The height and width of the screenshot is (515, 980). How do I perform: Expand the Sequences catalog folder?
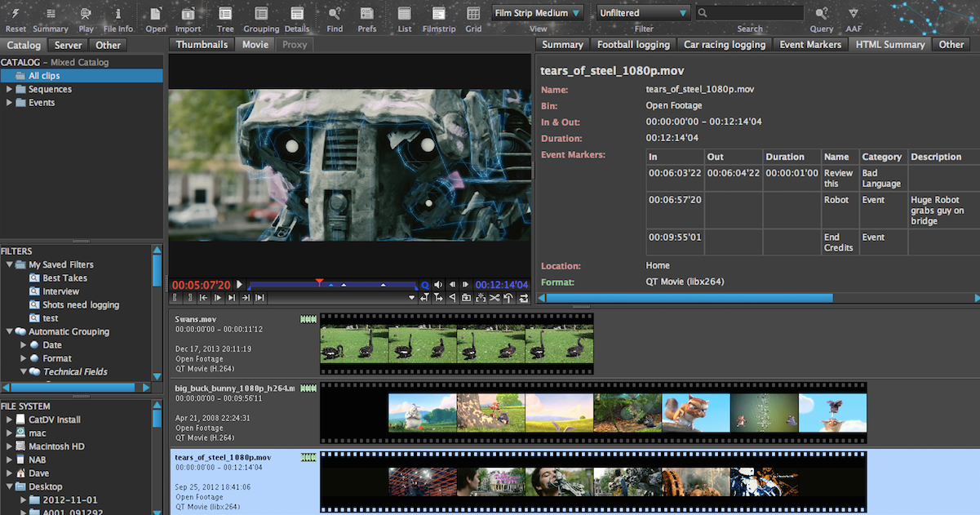[x=9, y=89]
